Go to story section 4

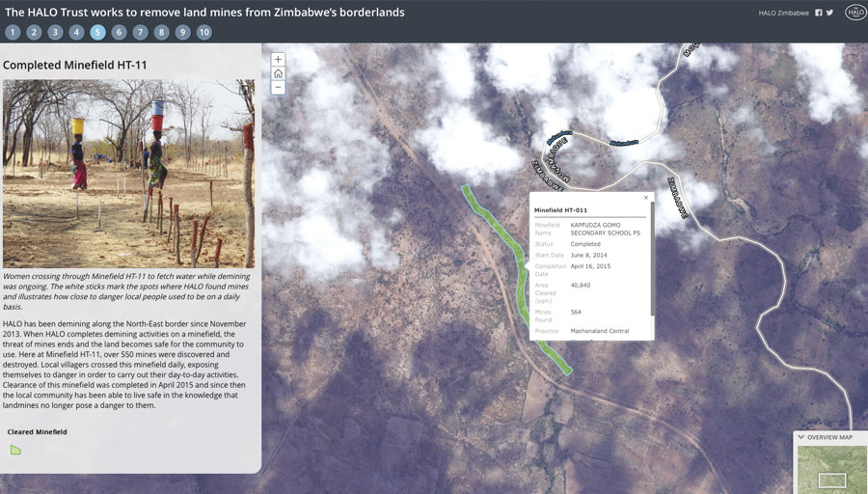76,32
